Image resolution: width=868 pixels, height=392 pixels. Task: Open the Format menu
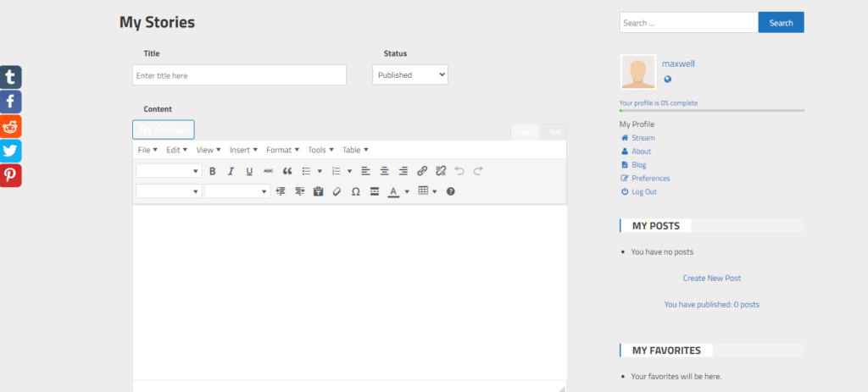(282, 150)
